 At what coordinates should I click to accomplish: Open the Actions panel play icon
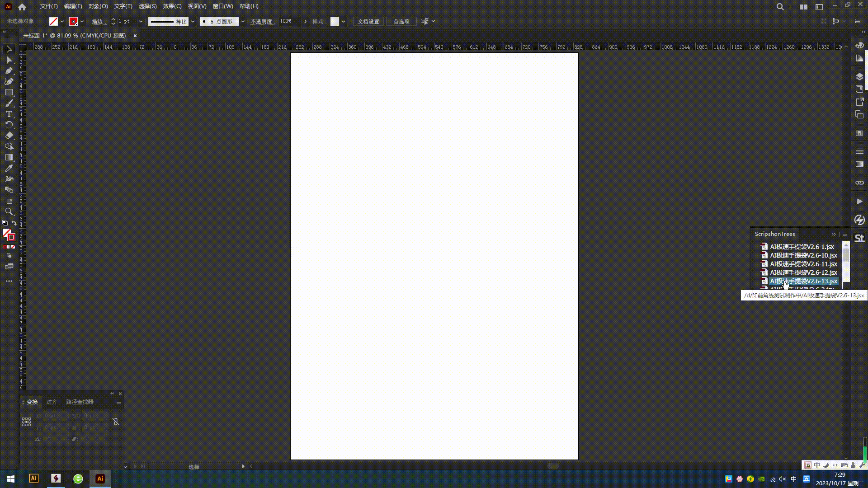(x=859, y=202)
